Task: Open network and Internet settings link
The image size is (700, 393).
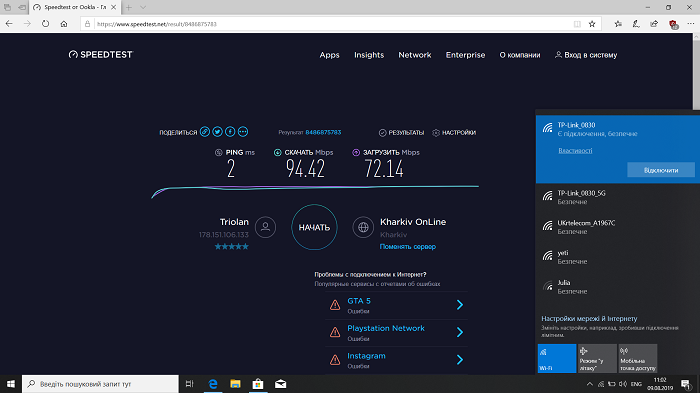Action: coord(589,319)
